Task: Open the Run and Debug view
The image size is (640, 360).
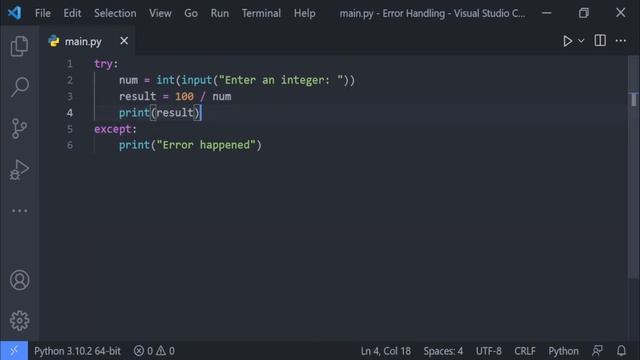Action: [19, 169]
